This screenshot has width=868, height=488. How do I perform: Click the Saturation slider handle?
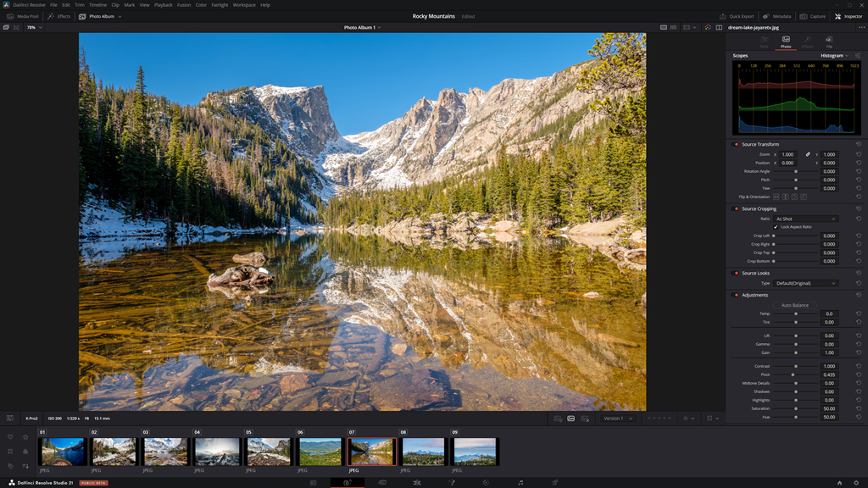(796, 408)
